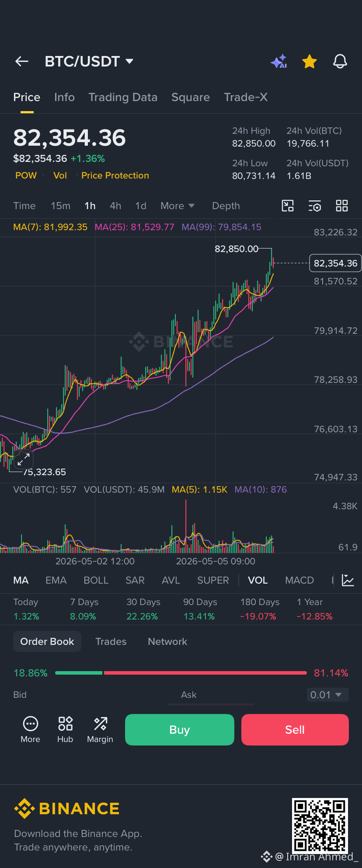
Task: Select the 1h interval
Action: [90, 206]
